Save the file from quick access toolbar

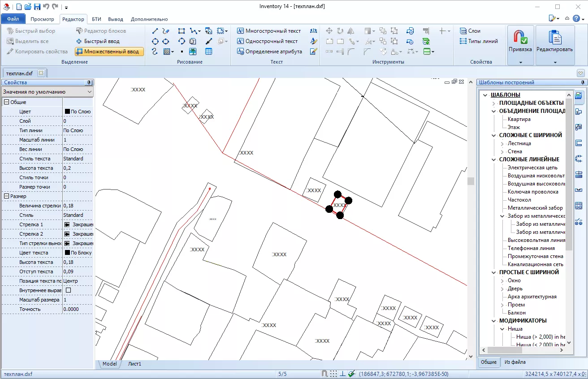[37, 7]
